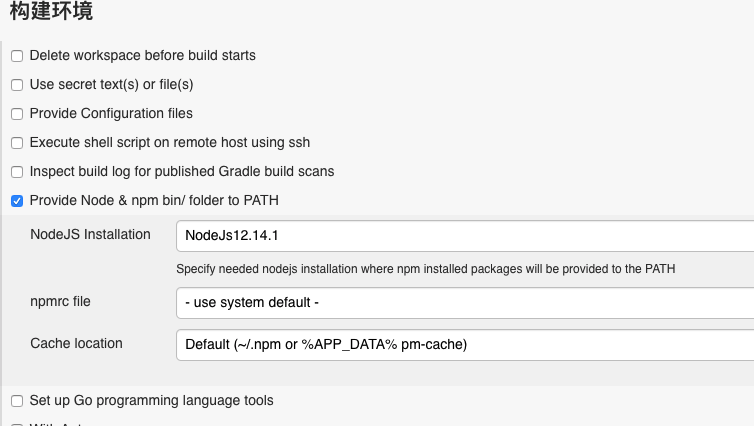
Task: Enable Set up Go programming language tools
Action: coord(17,401)
